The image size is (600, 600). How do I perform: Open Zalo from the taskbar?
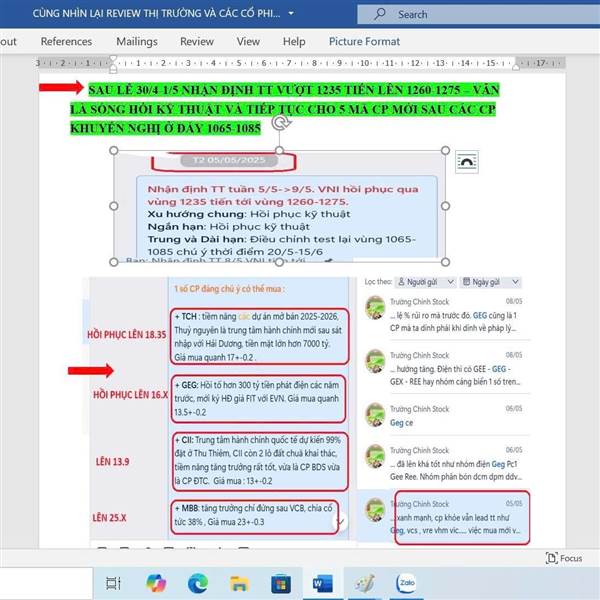[x=406, y=583]
